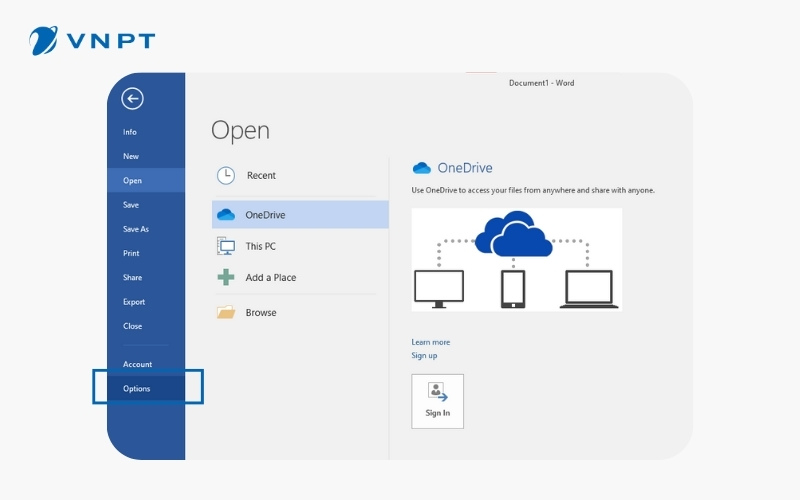Click the Browse folder icon
Viewport: 800px width, 500px height.
[x=226, y=312]
